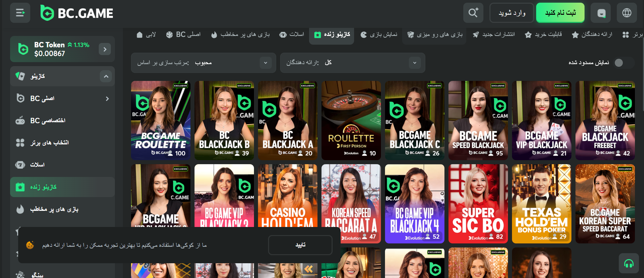
Task: Open the BC Blackjack A card
Action: [288, 121]
